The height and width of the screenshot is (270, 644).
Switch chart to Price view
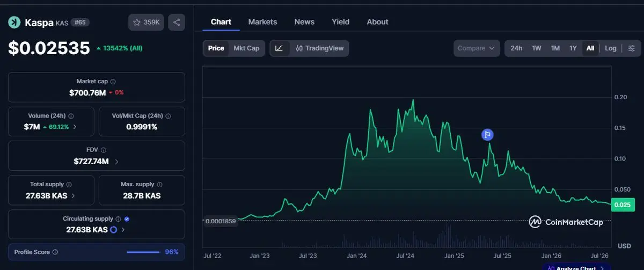point(216,48)
